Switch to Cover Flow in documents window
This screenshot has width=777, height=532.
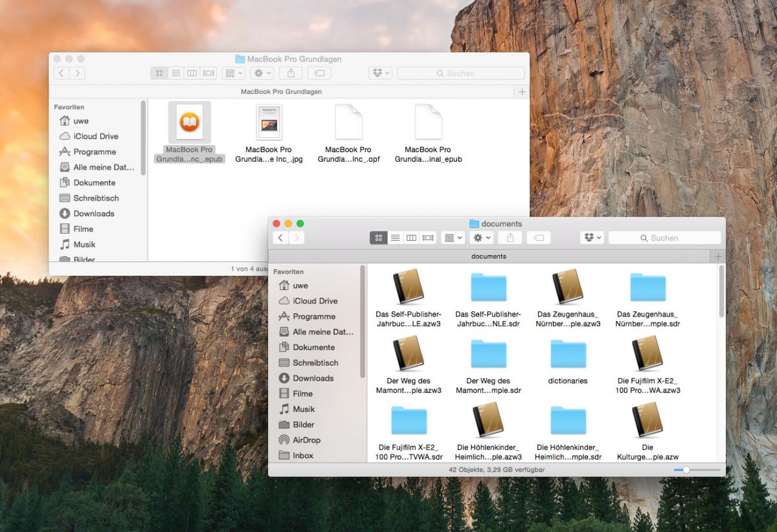pyautogui.click(x=428, y=238)
